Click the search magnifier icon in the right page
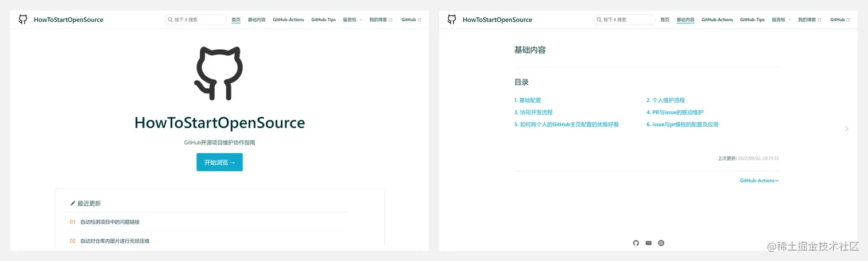 click(599, 20)
